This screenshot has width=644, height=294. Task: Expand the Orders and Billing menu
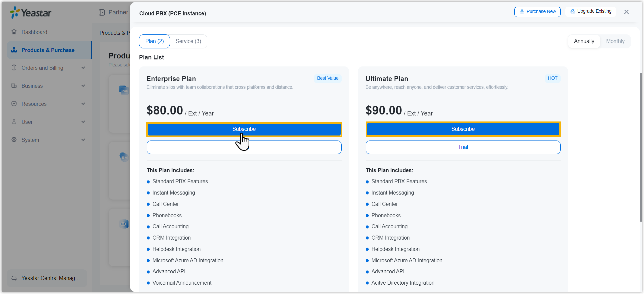(83, 68)
